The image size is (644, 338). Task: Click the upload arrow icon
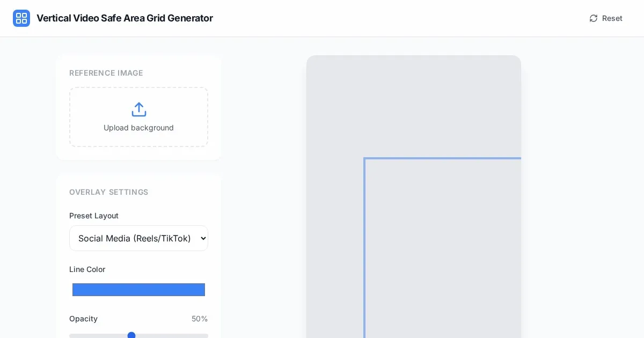(x=139, y=109)
